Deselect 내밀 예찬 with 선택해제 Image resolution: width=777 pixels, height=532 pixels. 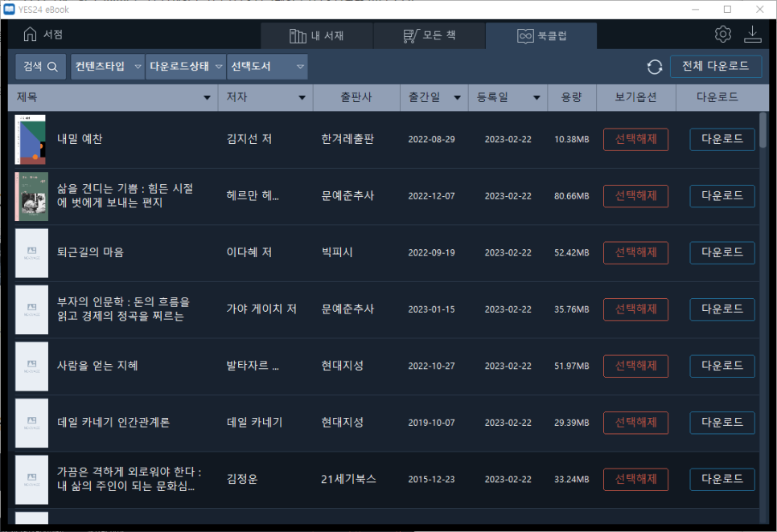(635, 140)
